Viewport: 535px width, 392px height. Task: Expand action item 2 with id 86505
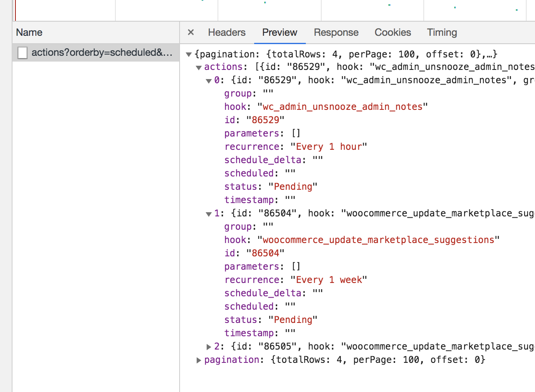[208, 347]
